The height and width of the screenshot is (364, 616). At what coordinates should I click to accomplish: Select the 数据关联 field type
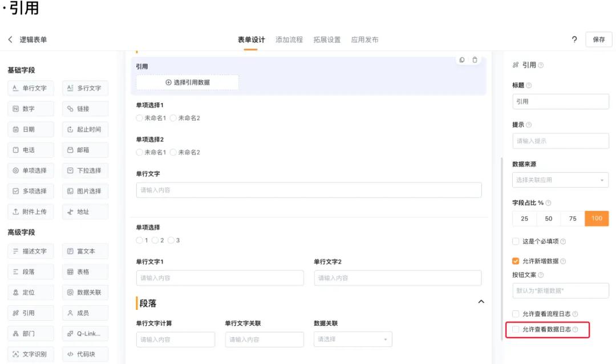(85, 292)
